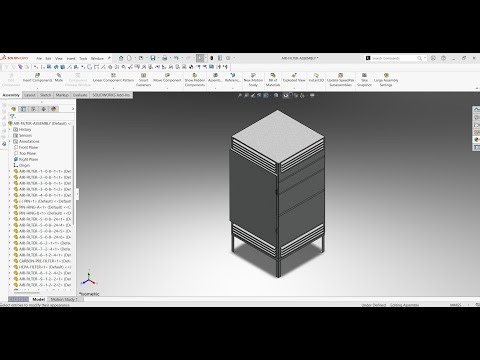Screen dimensions: 480x360
Task: Click the Exploded View tool
Action: click(294, 78)
